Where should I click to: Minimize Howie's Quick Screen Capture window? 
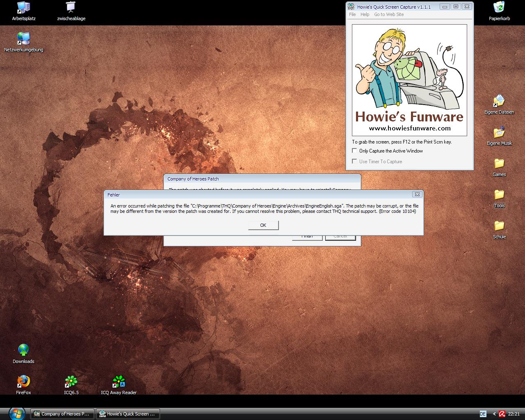click(445, 7)
